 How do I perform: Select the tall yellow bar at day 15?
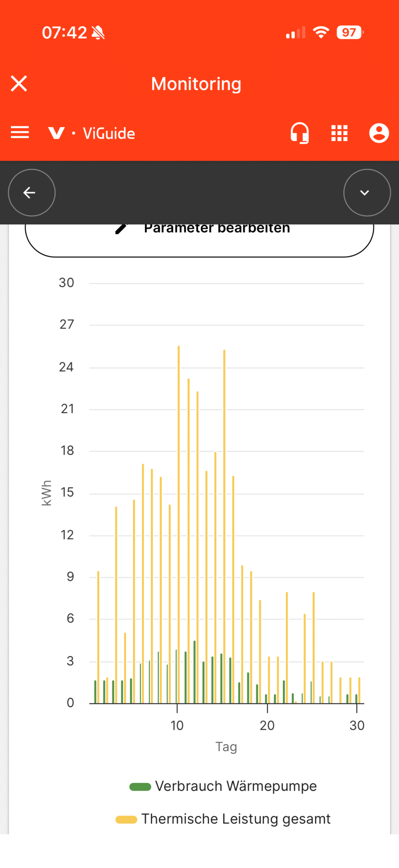tap(224, 526)
